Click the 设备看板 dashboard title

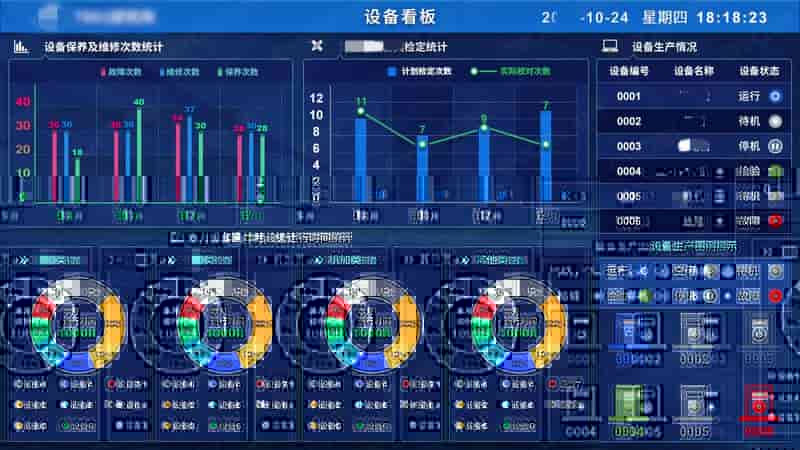pyautogui.click(x=400, y=17)
